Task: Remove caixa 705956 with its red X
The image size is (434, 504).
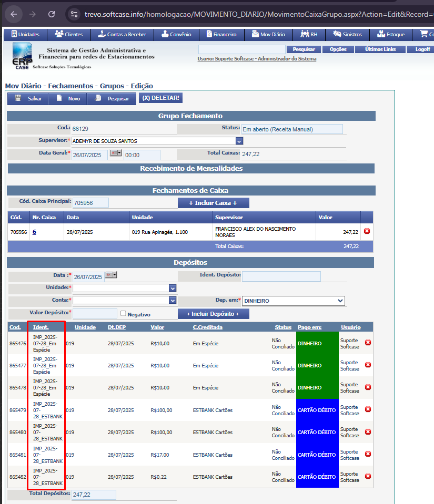Action: [x=367, y=231]
